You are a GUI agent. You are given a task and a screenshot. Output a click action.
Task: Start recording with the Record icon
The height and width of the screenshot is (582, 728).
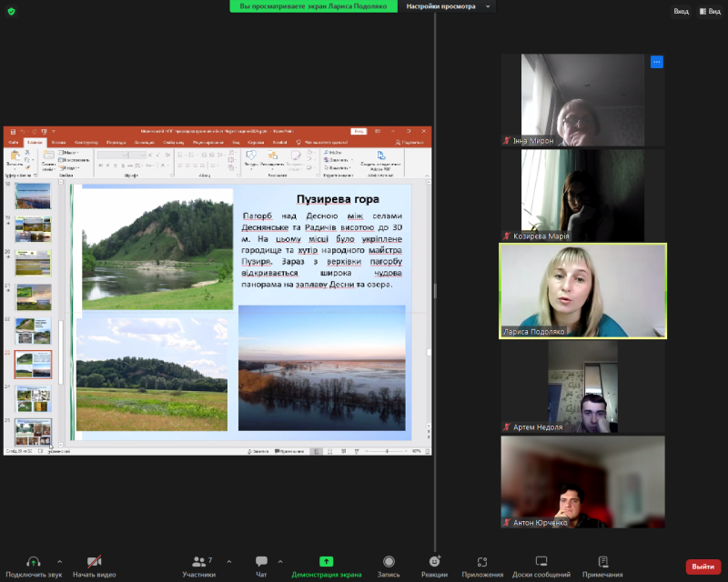(x=389, y=562)
